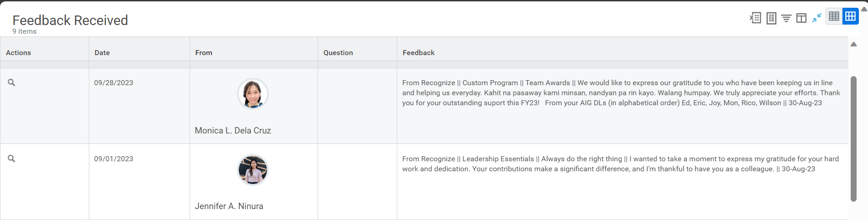Collapse the fullscreen view with the arrows icon
868x220 pixels.
[817, 18]
